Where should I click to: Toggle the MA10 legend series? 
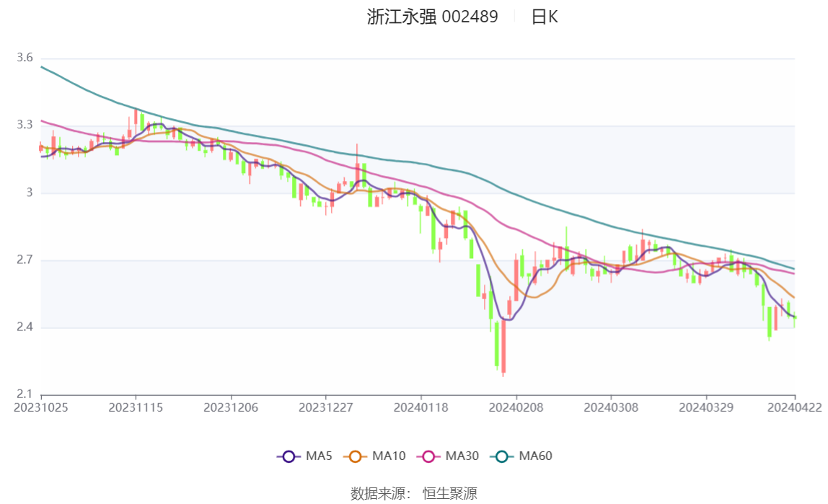374,456
